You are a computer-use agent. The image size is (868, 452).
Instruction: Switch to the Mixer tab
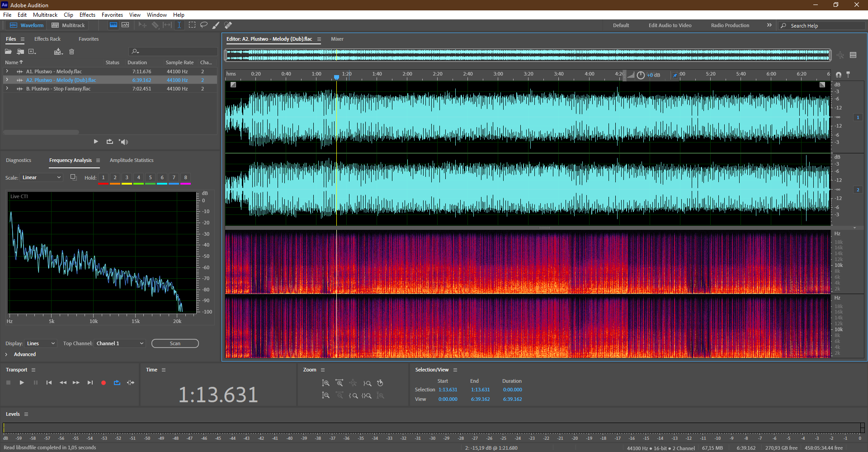(x=337, y=39)
